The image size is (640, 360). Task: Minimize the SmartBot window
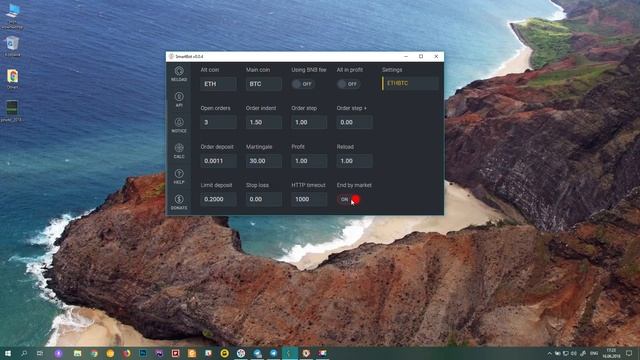tap(406, 56)
